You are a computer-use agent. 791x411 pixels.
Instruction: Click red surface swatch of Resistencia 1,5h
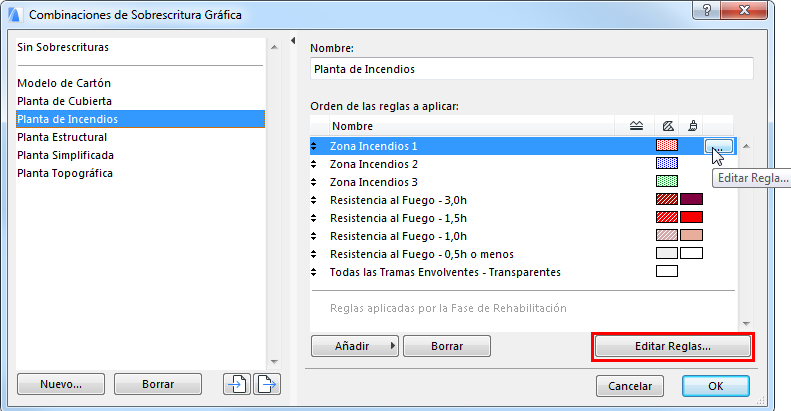coord(691,218)
